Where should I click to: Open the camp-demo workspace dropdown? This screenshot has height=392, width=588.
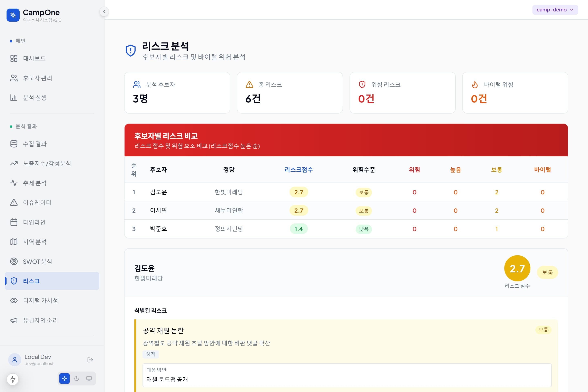coord(555,10)
